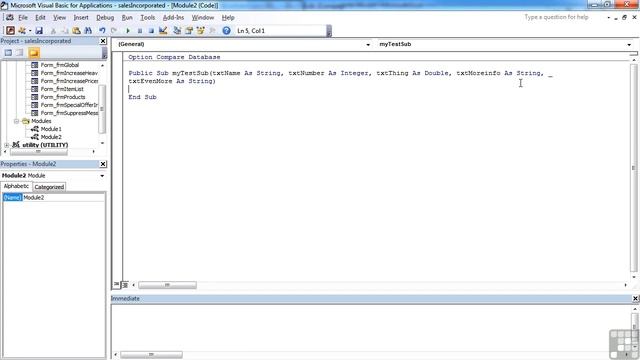
Task: Select Form_frmProducts in project tree
Action: (63, 97)
